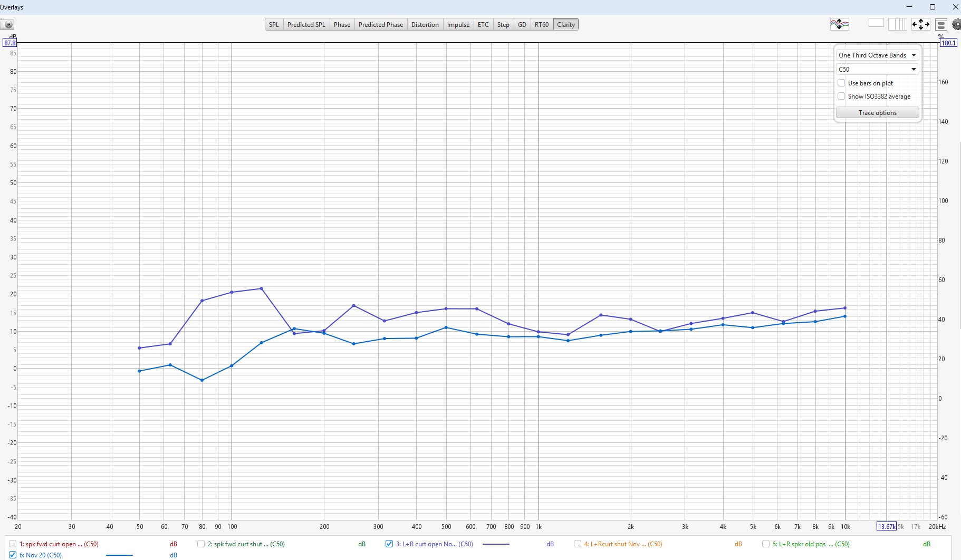Toggle the graph controls panel icon
Image resolution: width=961 pixels, height=560 pixels.
click(941, 24)
